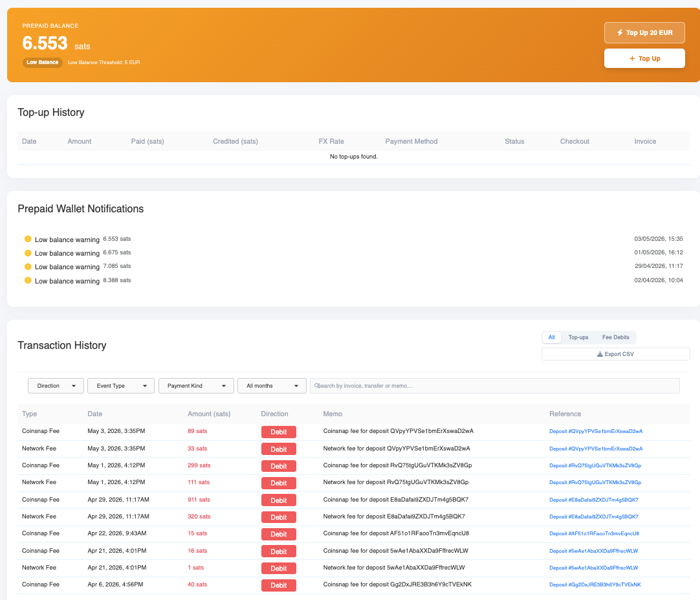Open the Payment Kind filter dropdown
This screenshot has width=700, height=600.
tap(196, 386)
